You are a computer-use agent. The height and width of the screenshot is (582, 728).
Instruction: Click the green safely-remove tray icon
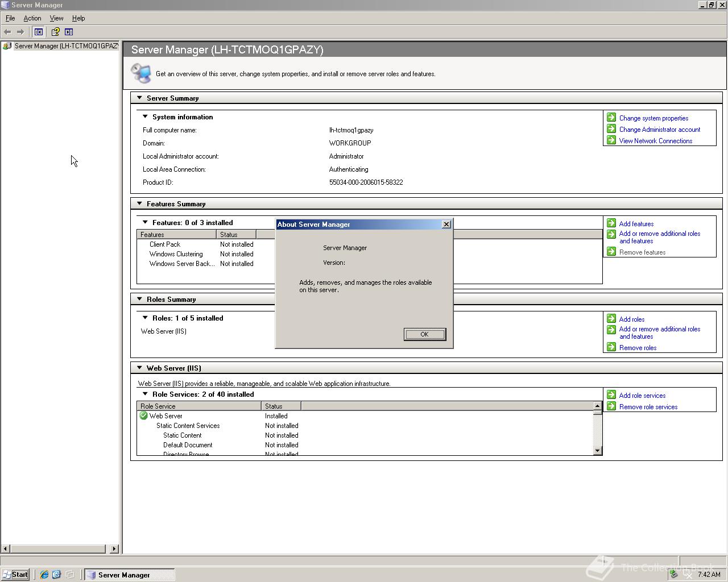coord(674,574)
